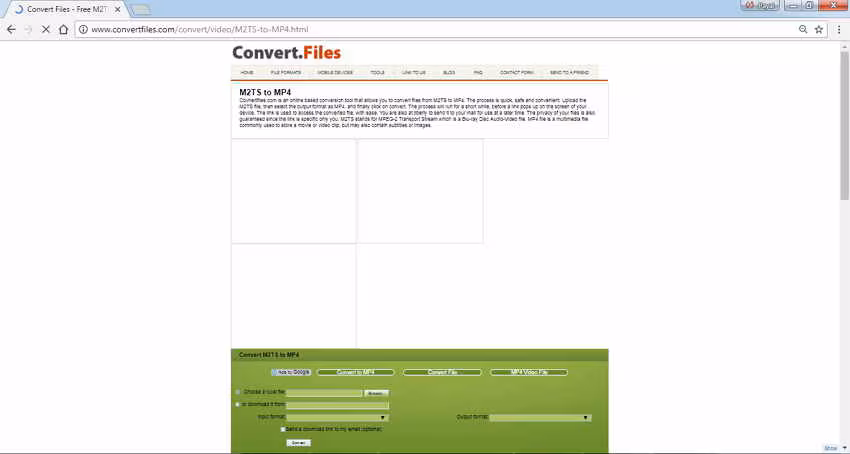This screenshot has width=850, height=454.
Task: Click the Convert to MP4 ad link
Action: (355, 372)
